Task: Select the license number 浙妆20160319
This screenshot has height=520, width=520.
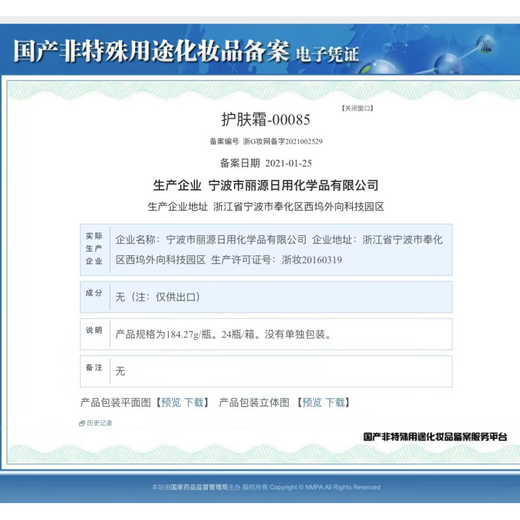Action: coord(312,260)
